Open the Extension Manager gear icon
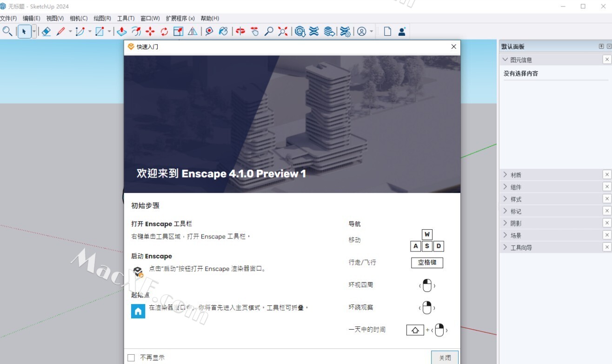The image size is (612, 364). (x=345, y=31)
